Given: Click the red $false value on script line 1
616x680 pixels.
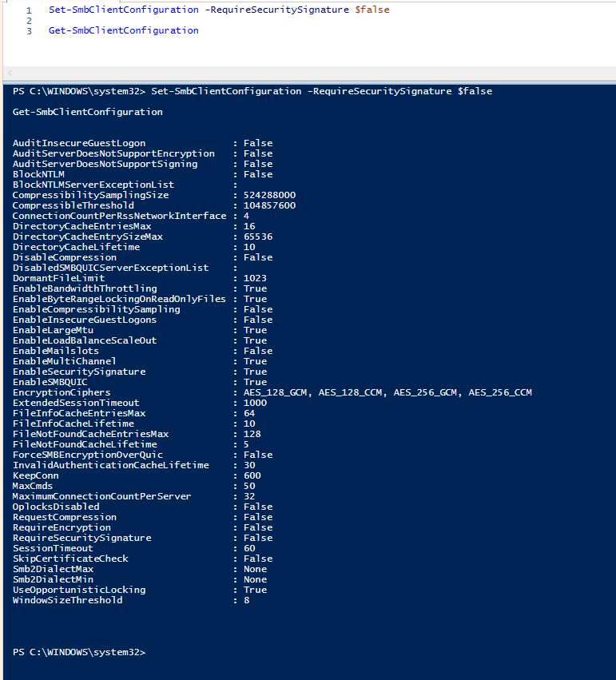Looking at the screenshot, I should tap(372, 10).
